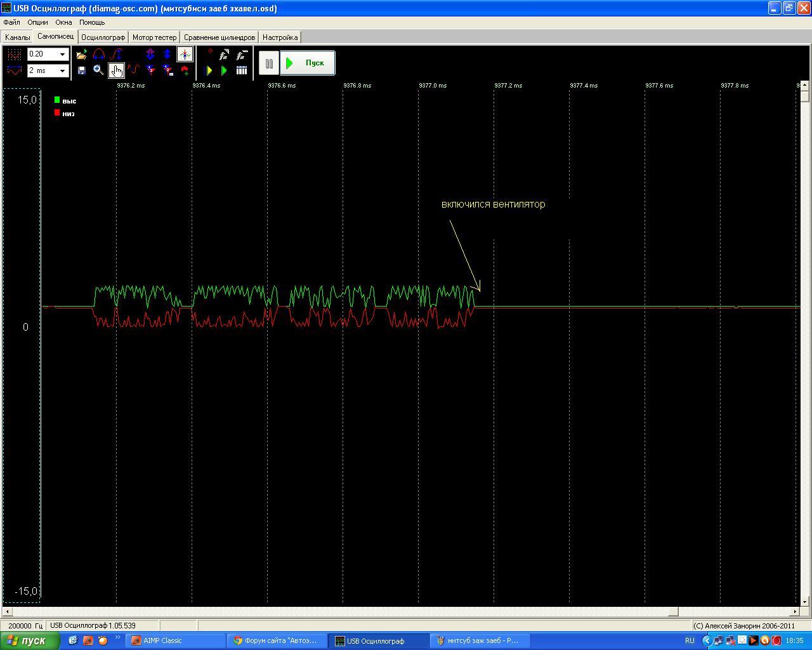The image size is (812, 650).
Task: Click the blue vertical double-arrow icon
Action: pyautogui.click(x=167, y=55)
